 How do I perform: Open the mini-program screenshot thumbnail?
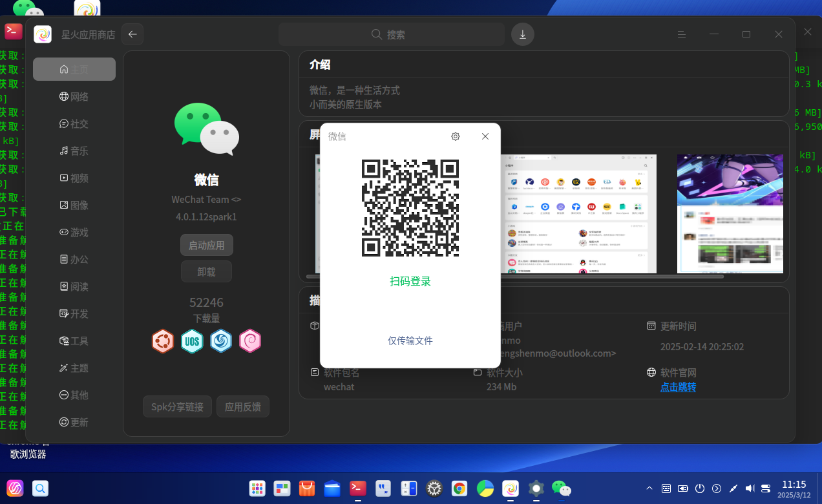[578, 214]
